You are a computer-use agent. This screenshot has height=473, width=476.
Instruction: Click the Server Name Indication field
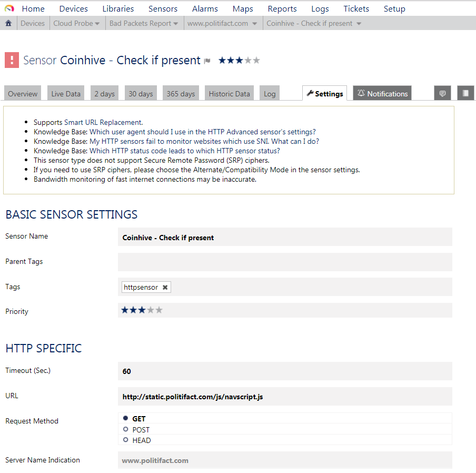285,460
